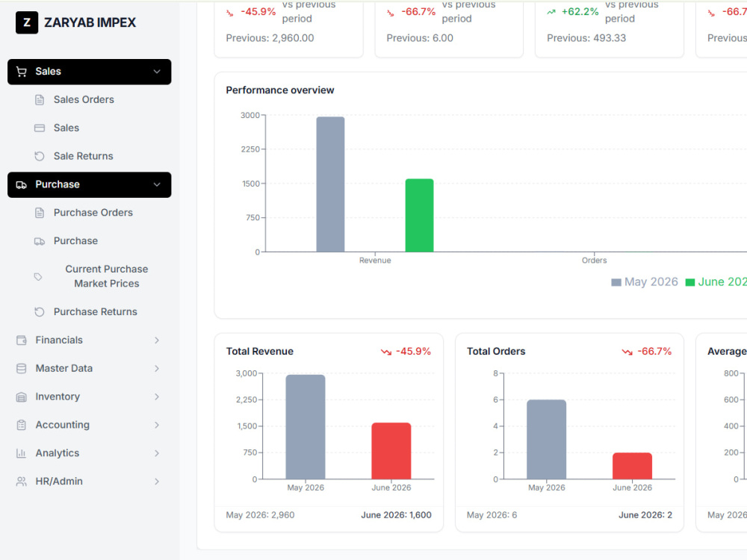The height and width of the screenshot is (560, 747).
Task: Click the Analytics bar chart icon
Action: tap(22, 453)
